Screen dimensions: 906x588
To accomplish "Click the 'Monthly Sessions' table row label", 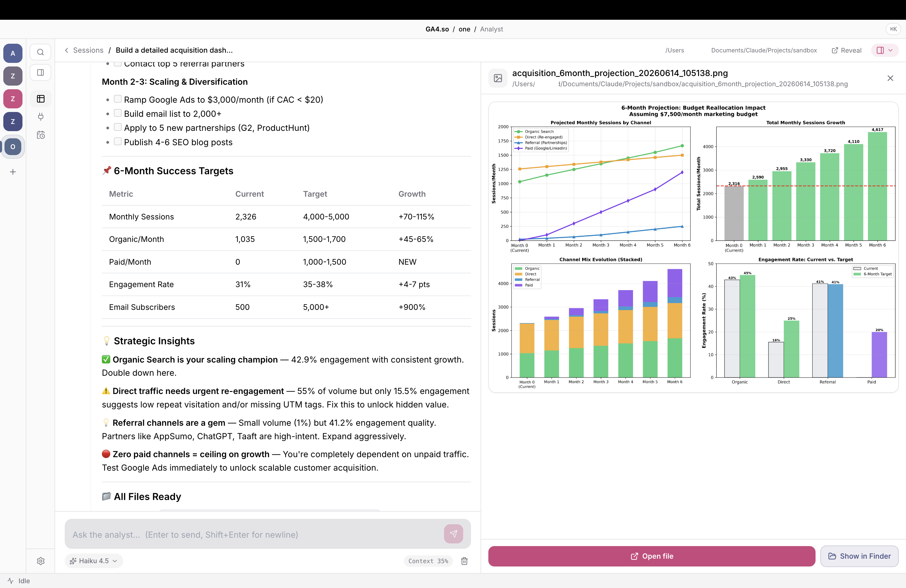I will click(141, 217).
